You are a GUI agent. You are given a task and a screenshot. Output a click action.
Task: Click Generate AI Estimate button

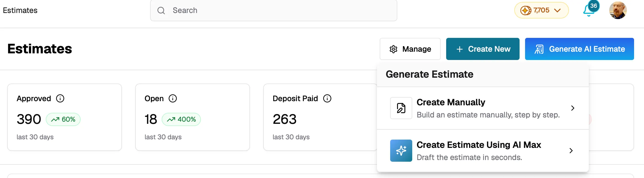pos(579,49)
